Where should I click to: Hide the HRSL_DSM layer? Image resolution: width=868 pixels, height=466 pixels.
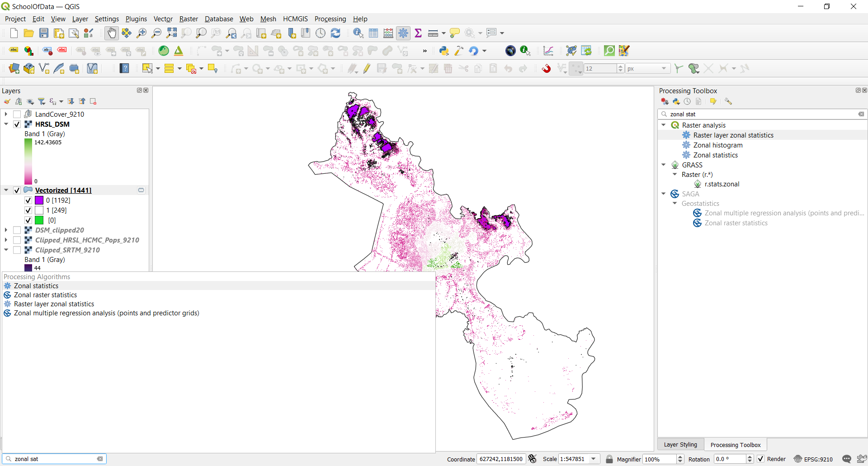click(17, 124)
